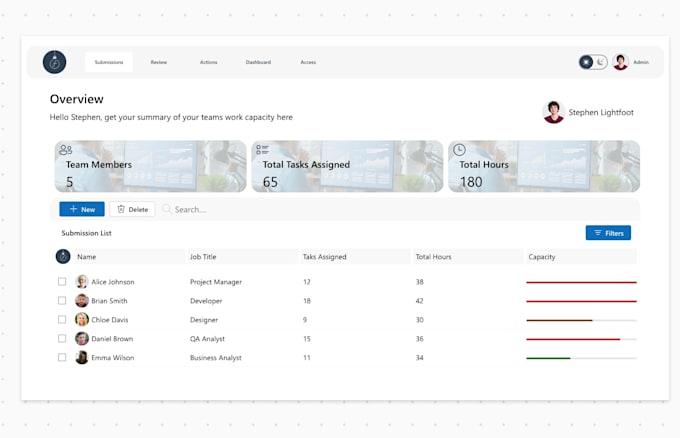Click the Submission List heading
Viewport: 680px width, 438px height.
[x=86, y=233]
